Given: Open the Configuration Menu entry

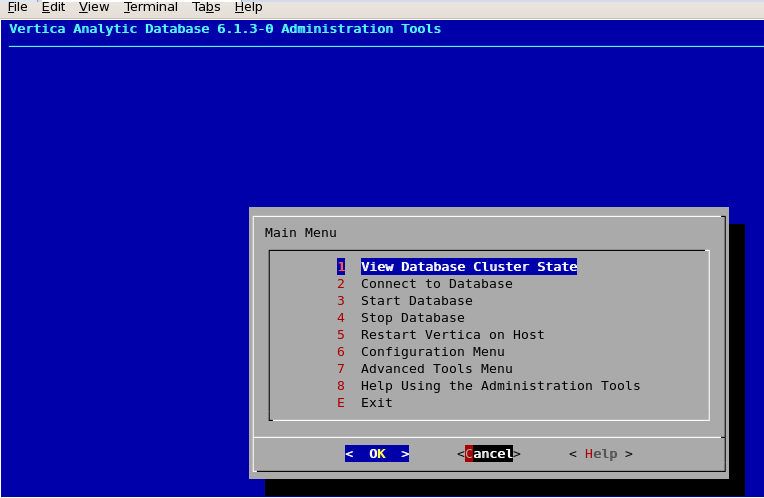Looking at the screenshot, I should click(x=432, y=352).
